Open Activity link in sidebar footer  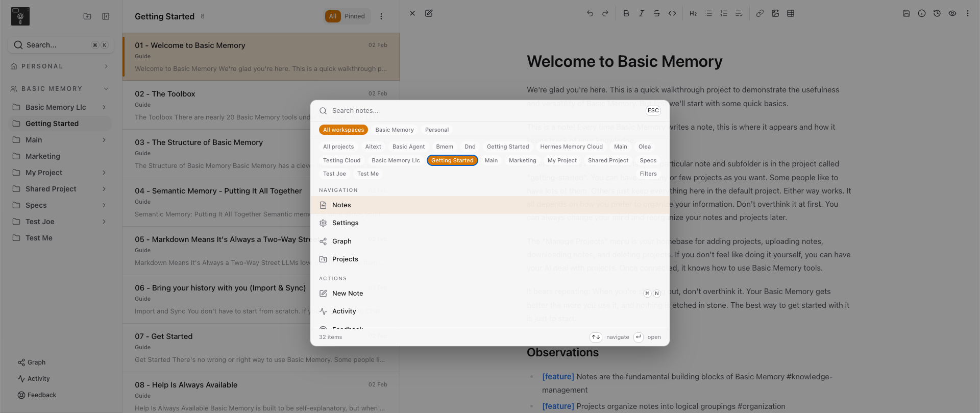[34, 379]
